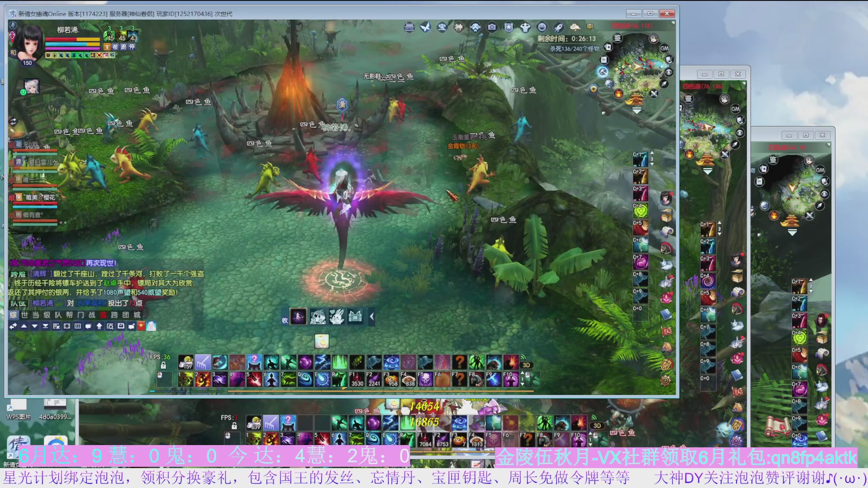Image resolution: width=868 pixels, height=488 pixels.
Task: Click the chat scroll-up triangle button
Action: 24,326
